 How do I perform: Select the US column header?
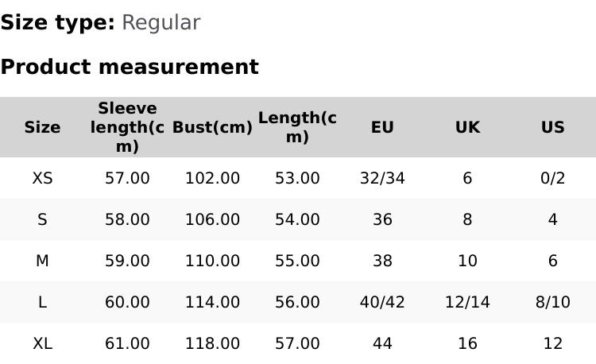click(x=552, y=127)
